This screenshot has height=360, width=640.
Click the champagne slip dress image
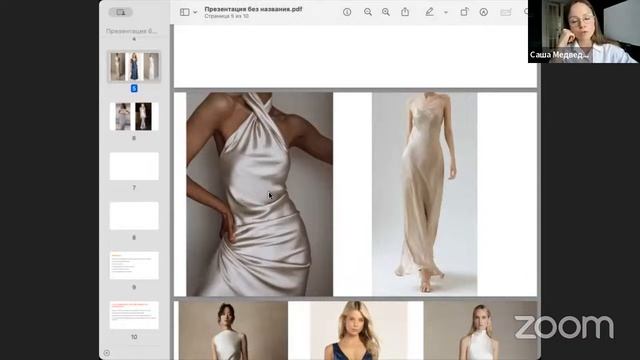[x=424, y=194]
